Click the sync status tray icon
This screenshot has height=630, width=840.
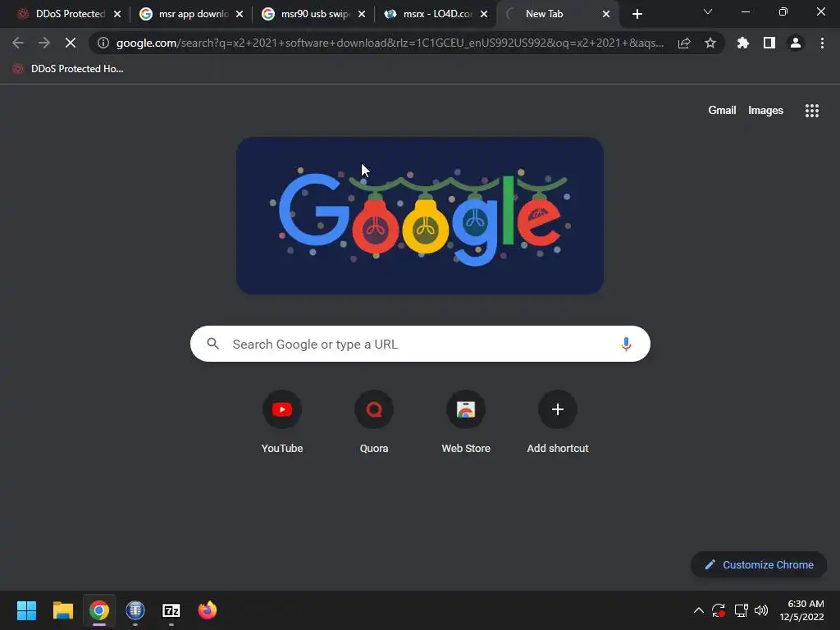click(x=719, y=610)
